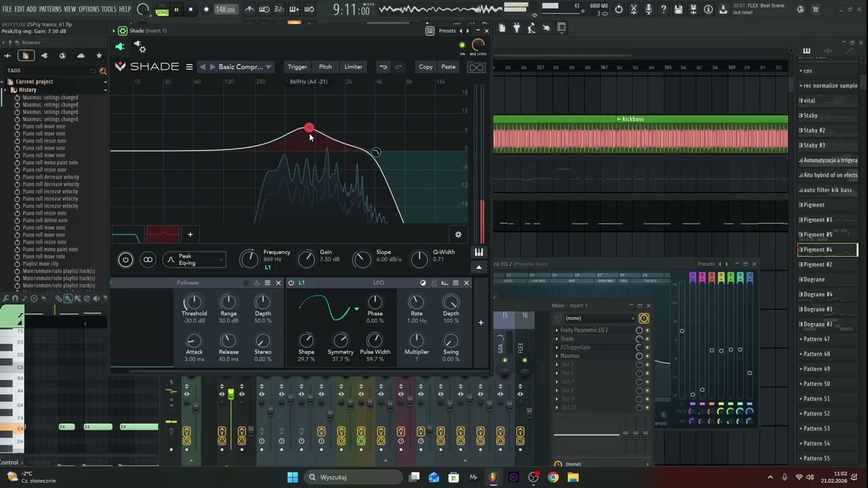Toggle the Fruity Parametric EQ 2 slot enable
Image resolution: width=868 pixels, height=488 pixels.
647,330
